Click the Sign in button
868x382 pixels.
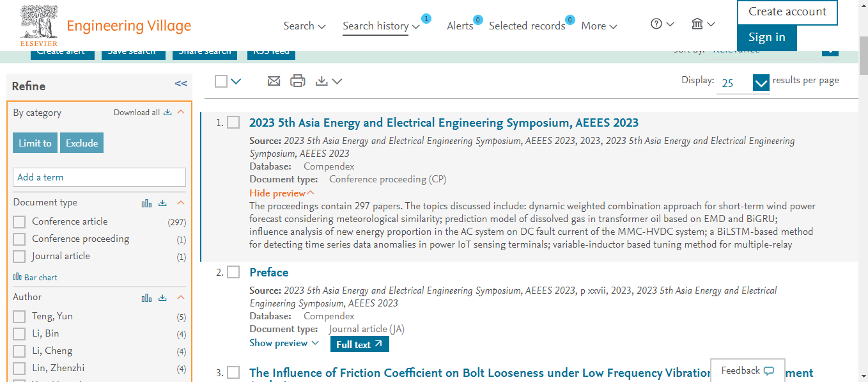click(767, 38)
